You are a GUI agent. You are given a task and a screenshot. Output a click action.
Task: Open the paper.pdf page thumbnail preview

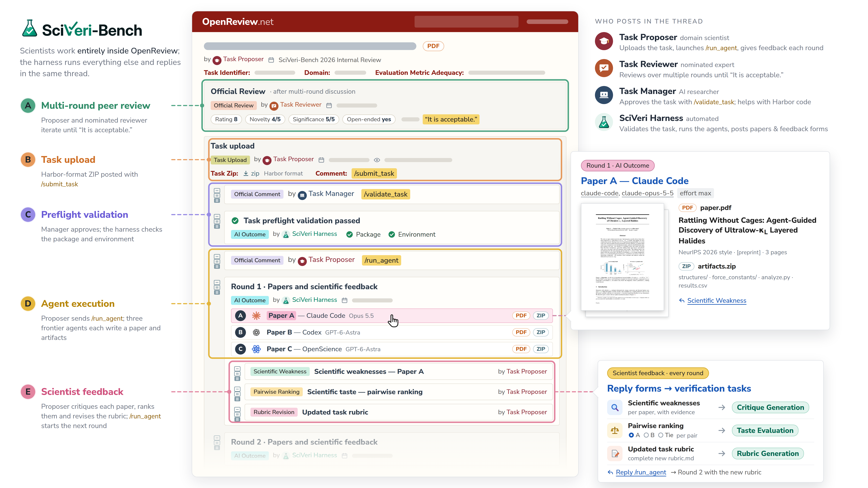(x=622, y=257)
